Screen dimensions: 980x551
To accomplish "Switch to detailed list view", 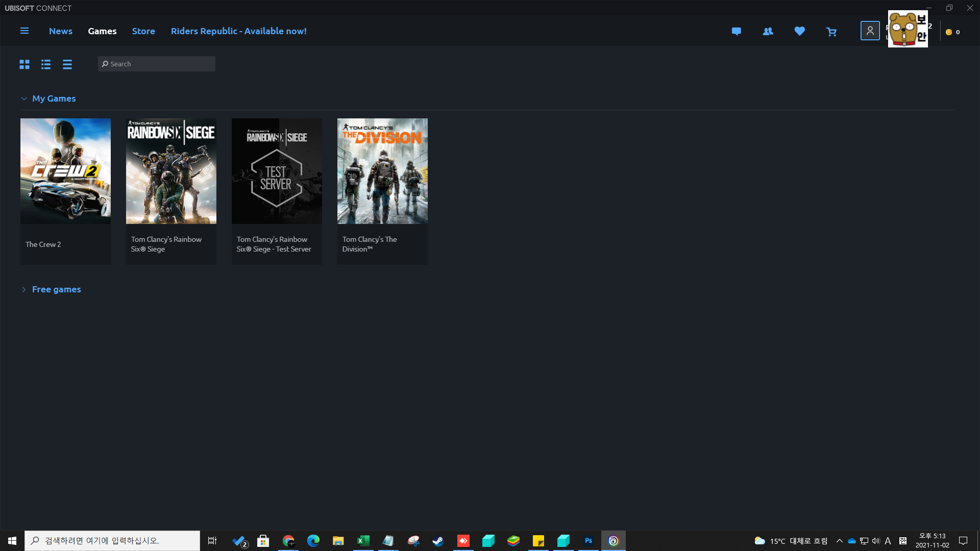I will (x=46, y=64).
